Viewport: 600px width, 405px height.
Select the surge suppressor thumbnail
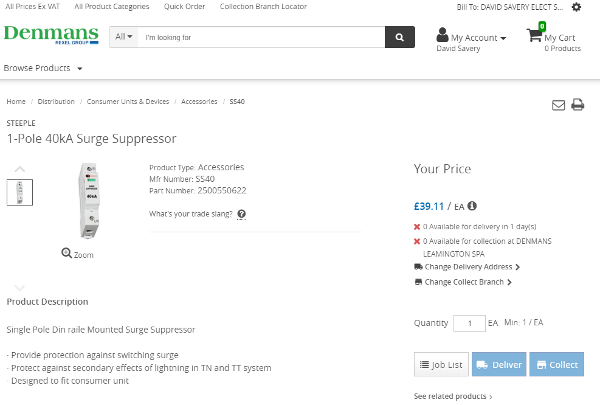click(x=20, y=192)
